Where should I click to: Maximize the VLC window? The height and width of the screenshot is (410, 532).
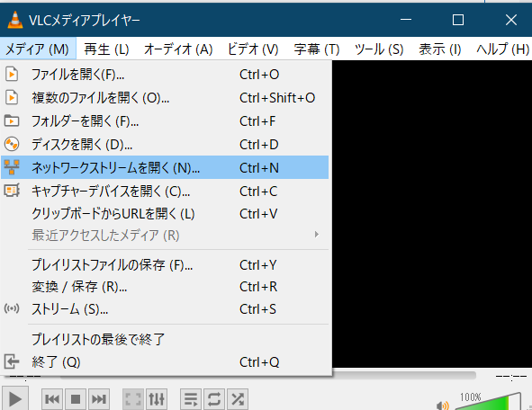pos(458,20)
